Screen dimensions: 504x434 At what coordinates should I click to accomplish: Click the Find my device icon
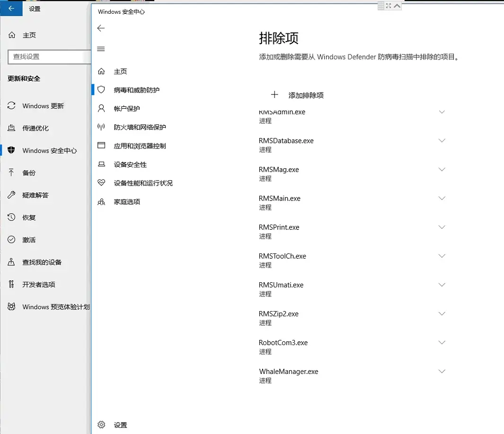click(11, 262)
